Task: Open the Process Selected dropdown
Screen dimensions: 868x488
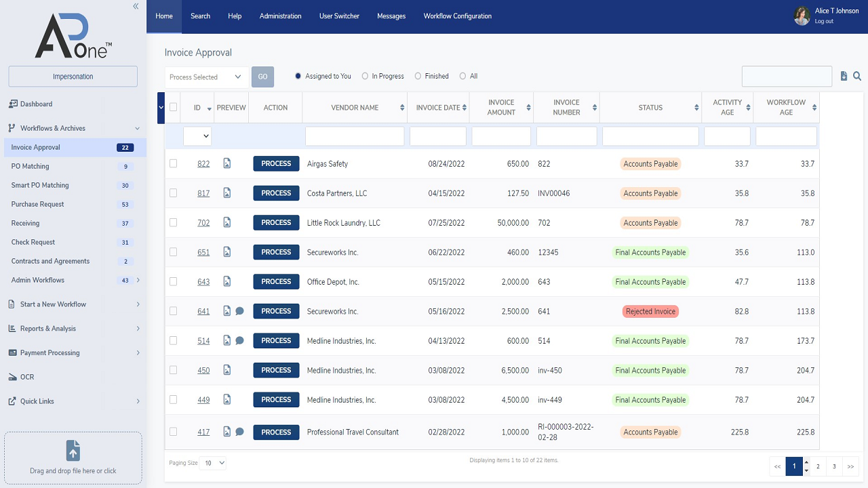Action: pos(206,77)
